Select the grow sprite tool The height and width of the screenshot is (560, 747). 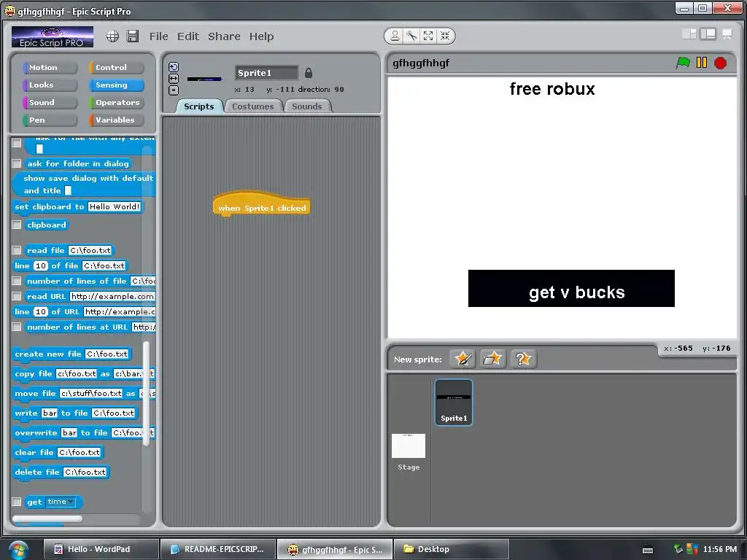[x=428, y=36]
